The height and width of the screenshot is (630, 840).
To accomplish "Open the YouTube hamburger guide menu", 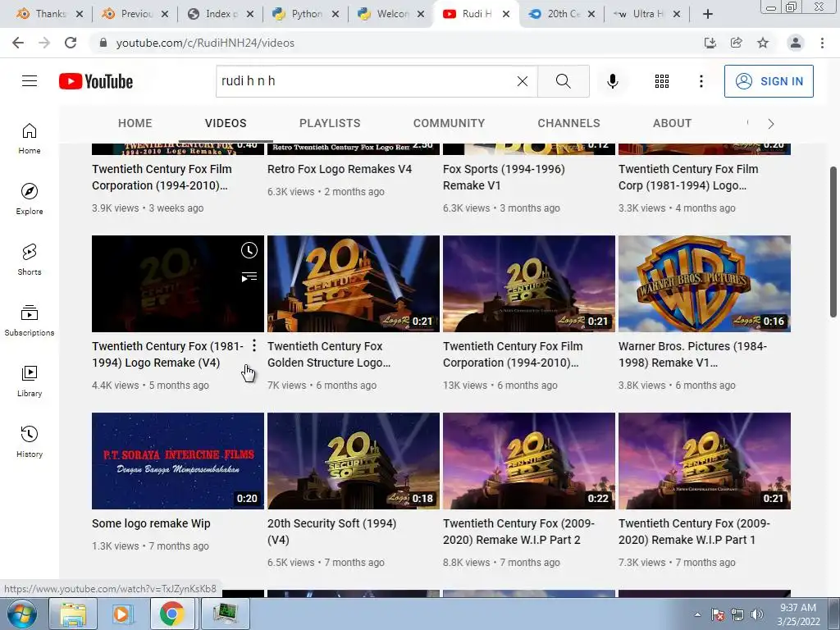I will [30, 81].
